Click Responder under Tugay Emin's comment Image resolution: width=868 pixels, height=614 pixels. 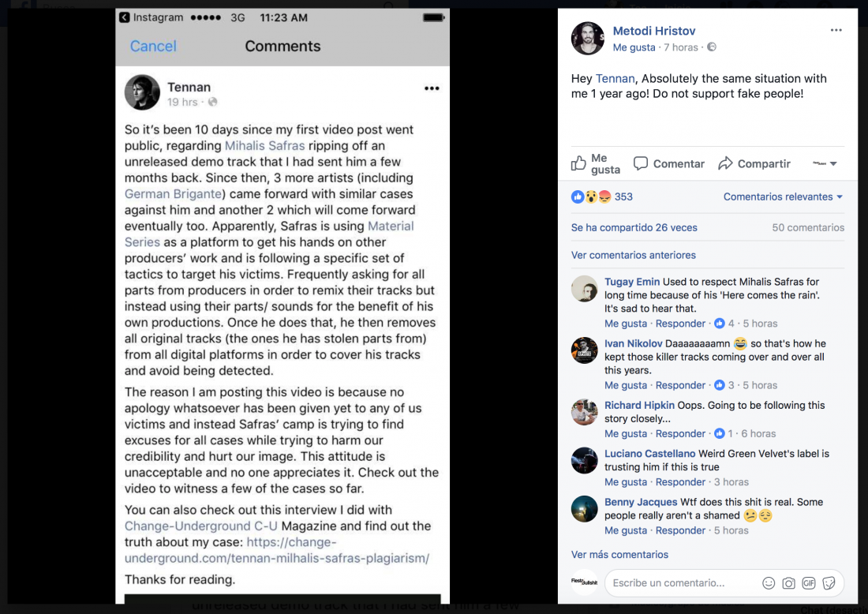tap(680, 324)
